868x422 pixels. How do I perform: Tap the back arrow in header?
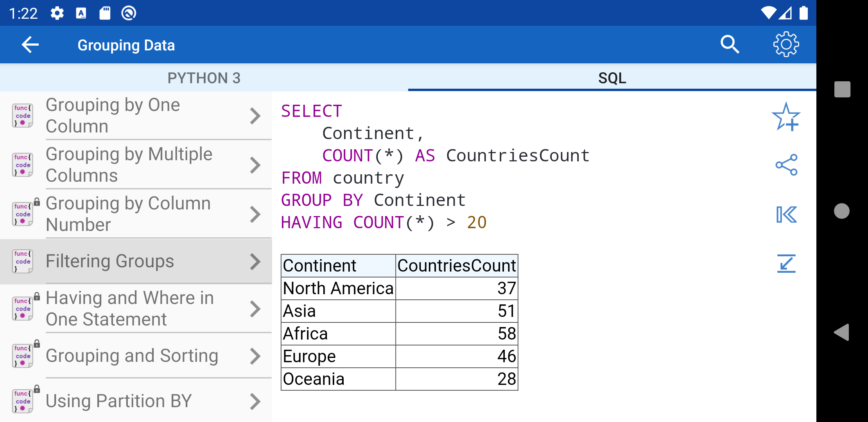[x=30, y=45]
